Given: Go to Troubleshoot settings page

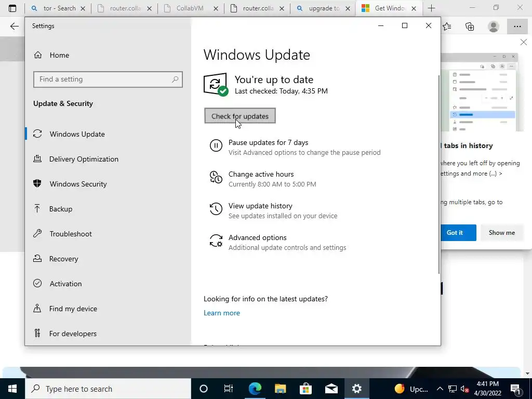Looking at the screenshot, I should point(108,233).
